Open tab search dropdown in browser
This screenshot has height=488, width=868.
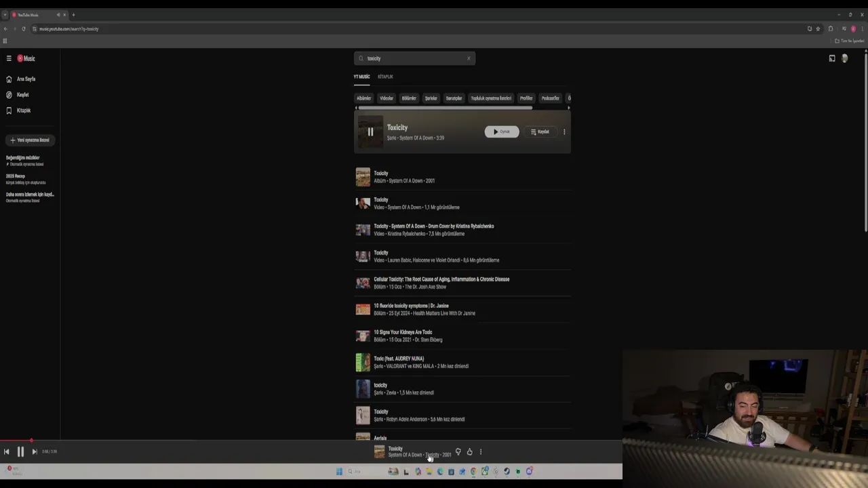click(x=5, y=15)
